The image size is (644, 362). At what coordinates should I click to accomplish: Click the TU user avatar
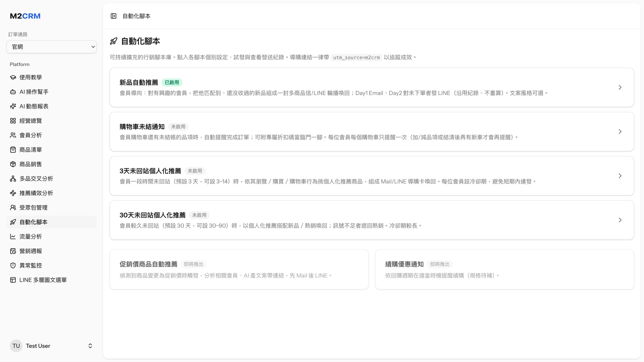coord(16,346)
